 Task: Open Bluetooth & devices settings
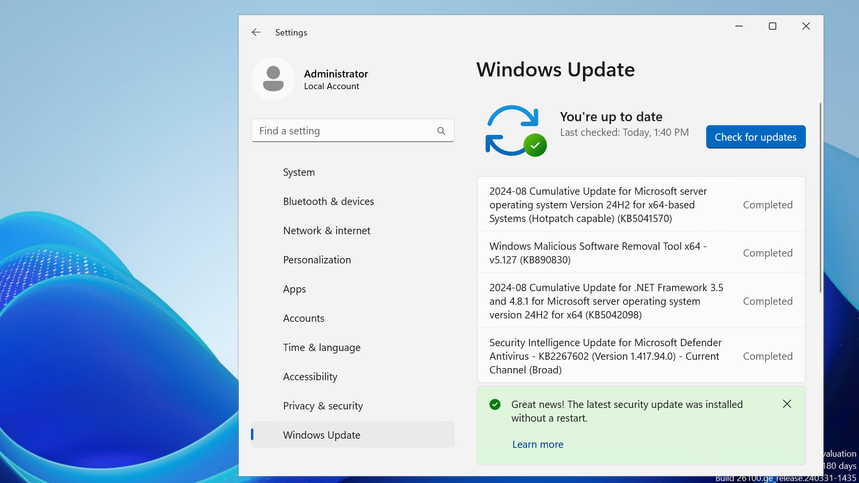[353, 202]
